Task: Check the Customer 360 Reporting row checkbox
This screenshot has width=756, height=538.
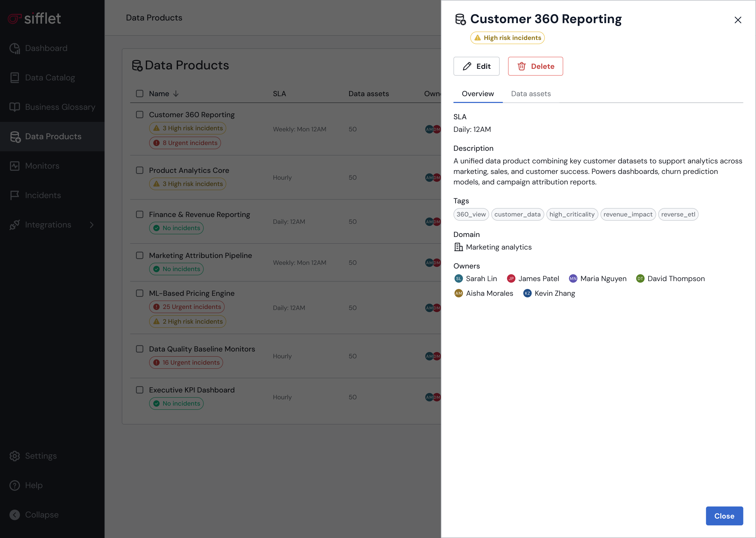Action: pos(140,115)
